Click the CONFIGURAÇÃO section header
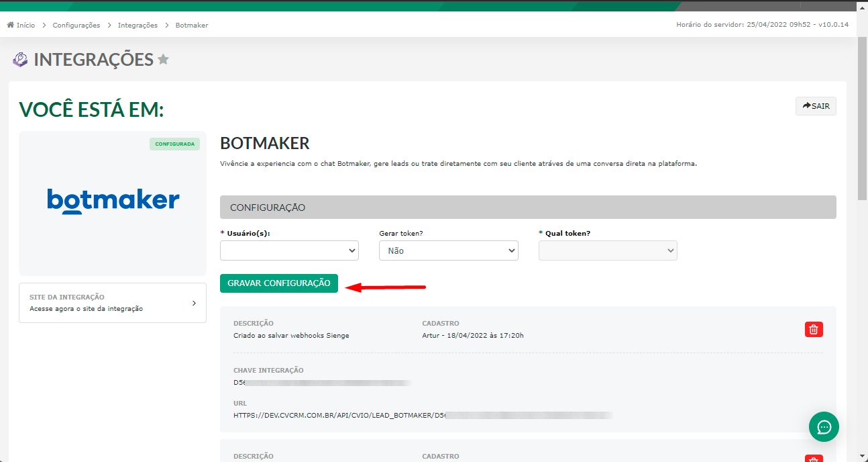868x462 pixels. click(x=528, y=207)
